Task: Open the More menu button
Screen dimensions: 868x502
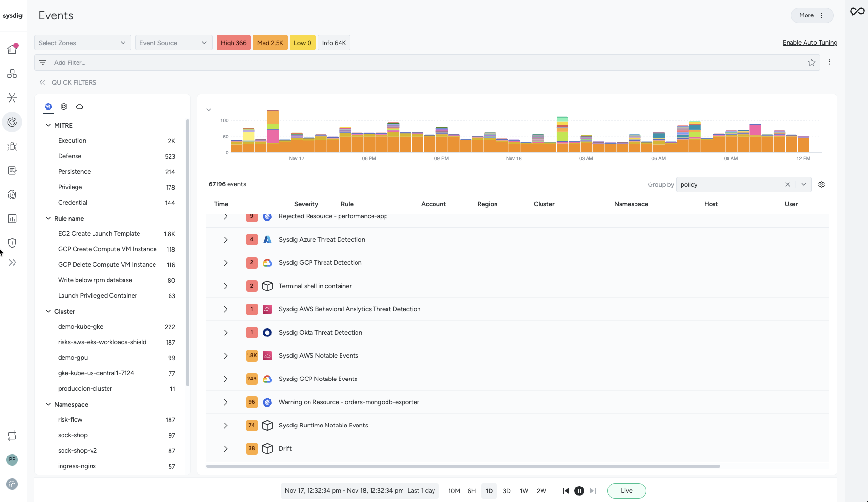Action: coord(812,15)
